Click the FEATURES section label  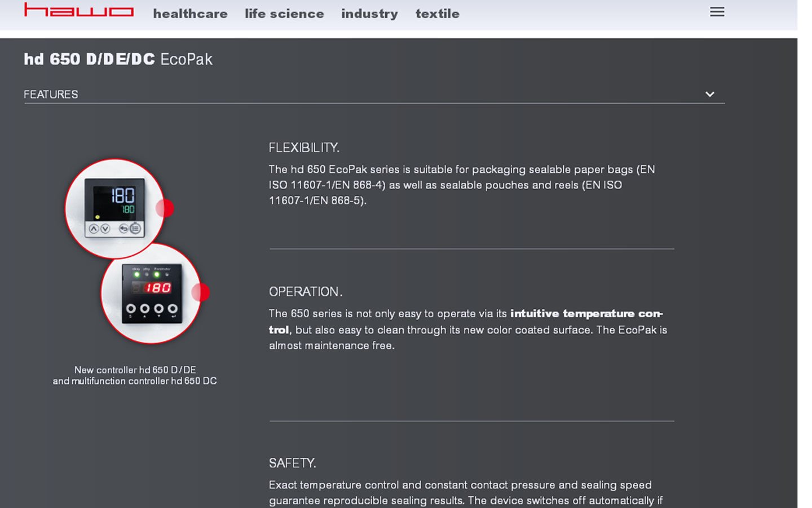[x=51, y=94]
